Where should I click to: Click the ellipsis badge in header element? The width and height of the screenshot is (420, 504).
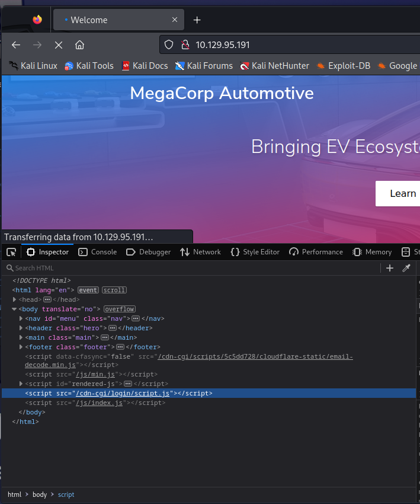pyautogui.click(x=113, y=328)
